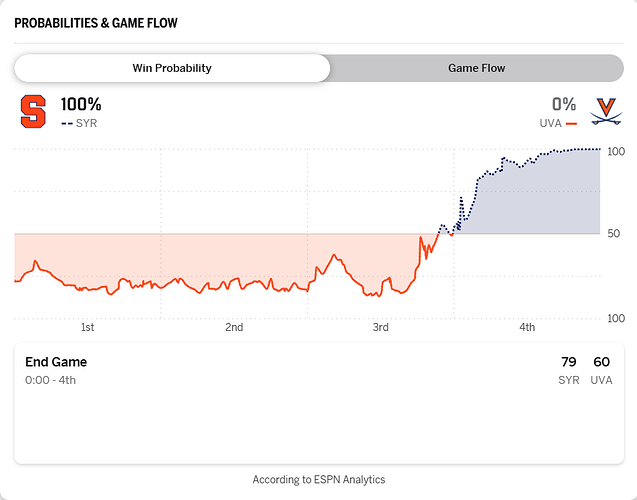Image resolution: width=637 pixels, height=500 pixels.
Task: Click the Virginia Cavaliers V logo
Action: 606,111
